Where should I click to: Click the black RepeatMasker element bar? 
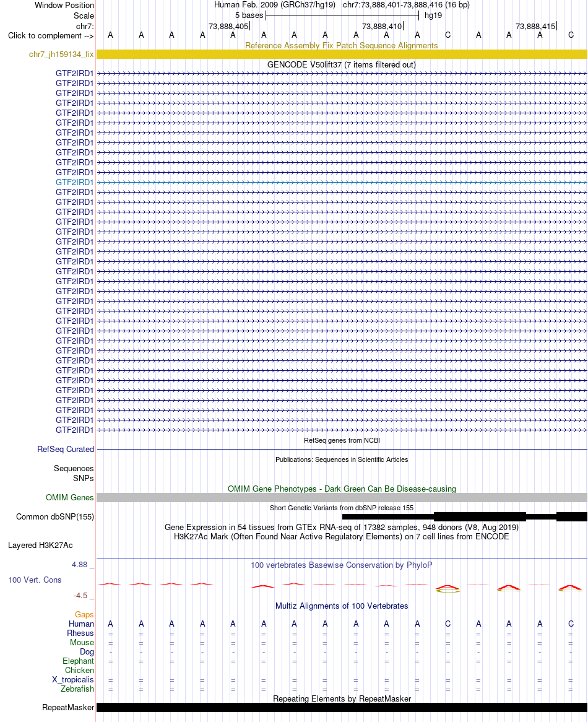(x=342, y=707)
